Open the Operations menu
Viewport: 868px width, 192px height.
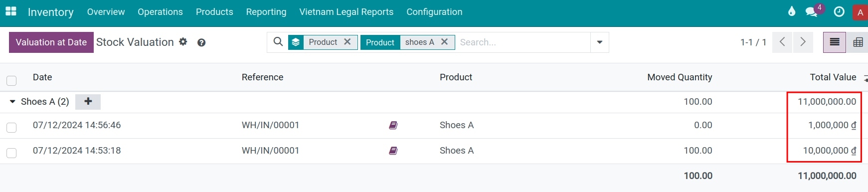click(x=160, y=12)
